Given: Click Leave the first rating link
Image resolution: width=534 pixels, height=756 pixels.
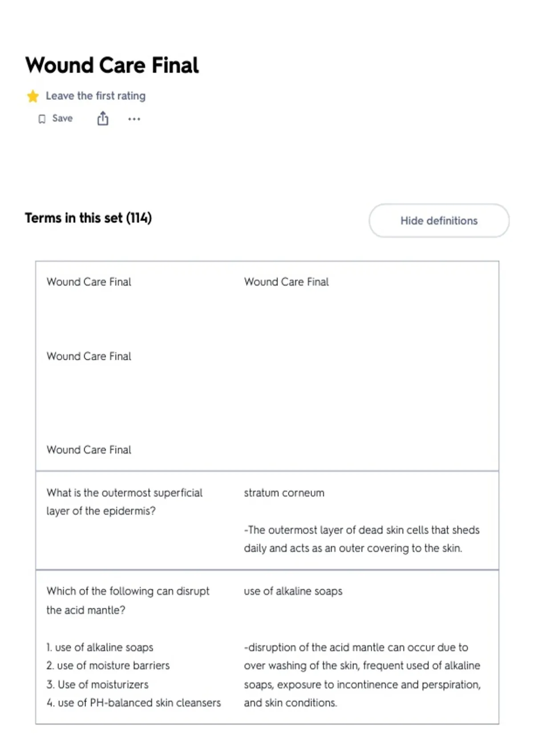Looking at the screenshot, I should point(96,96).
